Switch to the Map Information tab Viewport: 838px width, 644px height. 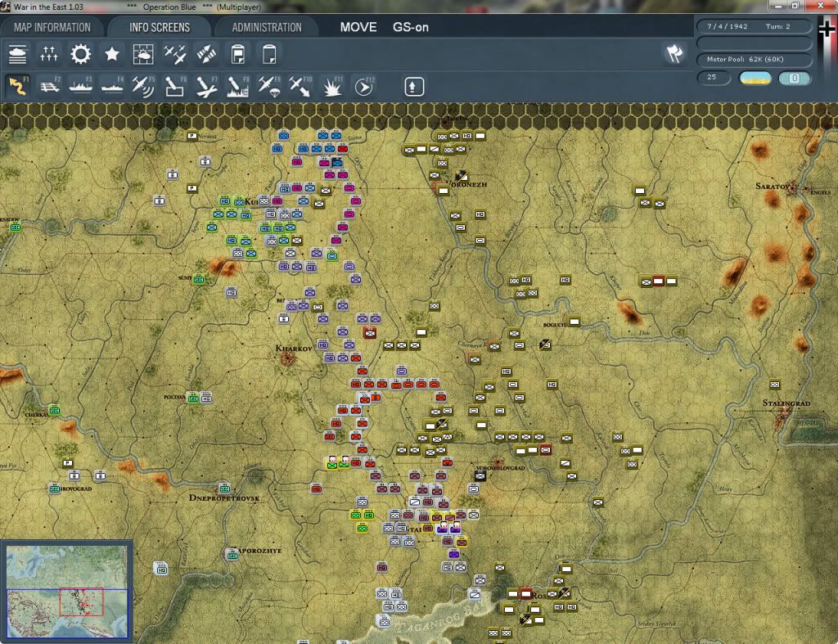[52, 27]
